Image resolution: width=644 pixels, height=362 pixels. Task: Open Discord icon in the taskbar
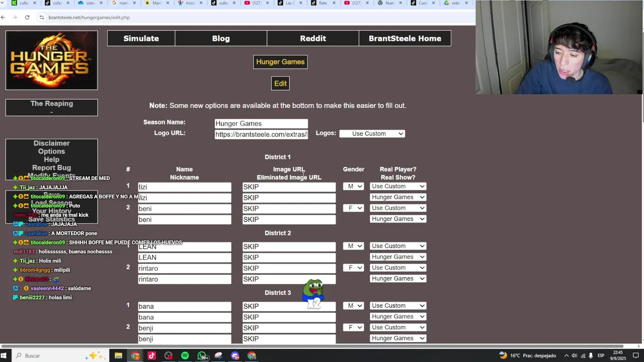click(235, 355)
